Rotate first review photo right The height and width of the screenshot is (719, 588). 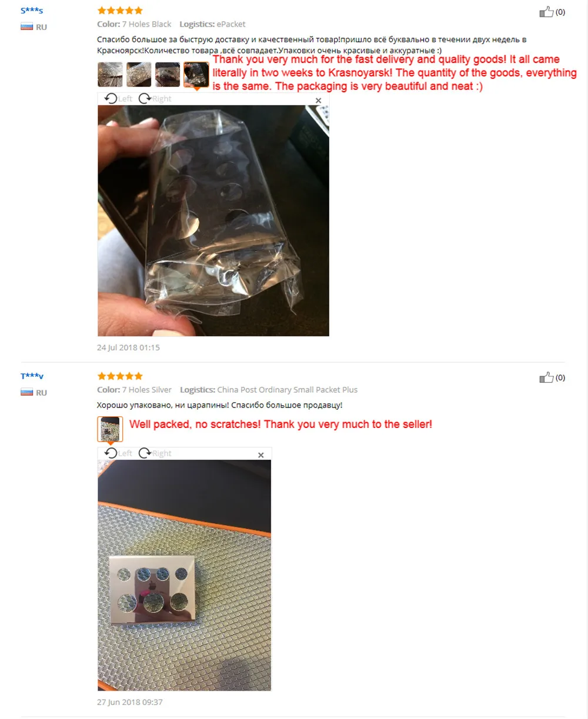coord(155,99)
